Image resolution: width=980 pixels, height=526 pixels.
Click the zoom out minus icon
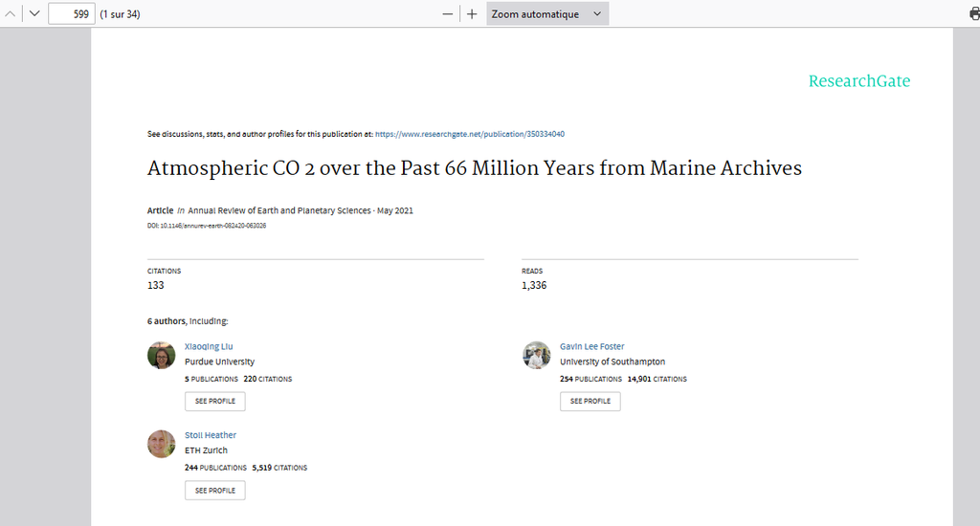pos(447,14)
